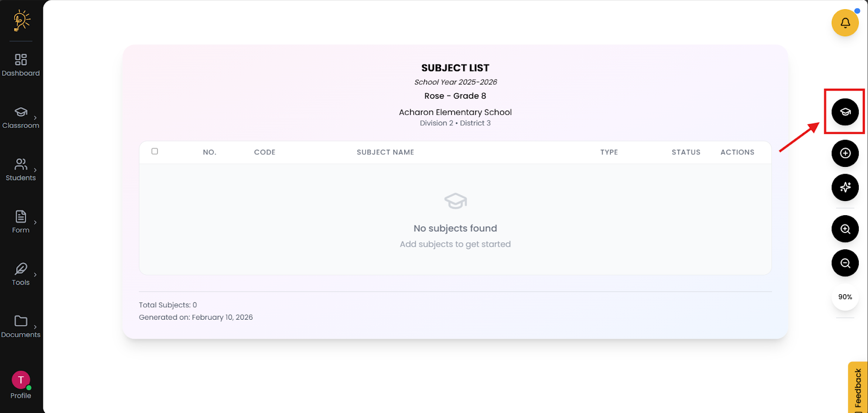Open the Documents sidebar menu

click(x=21, y=327)
